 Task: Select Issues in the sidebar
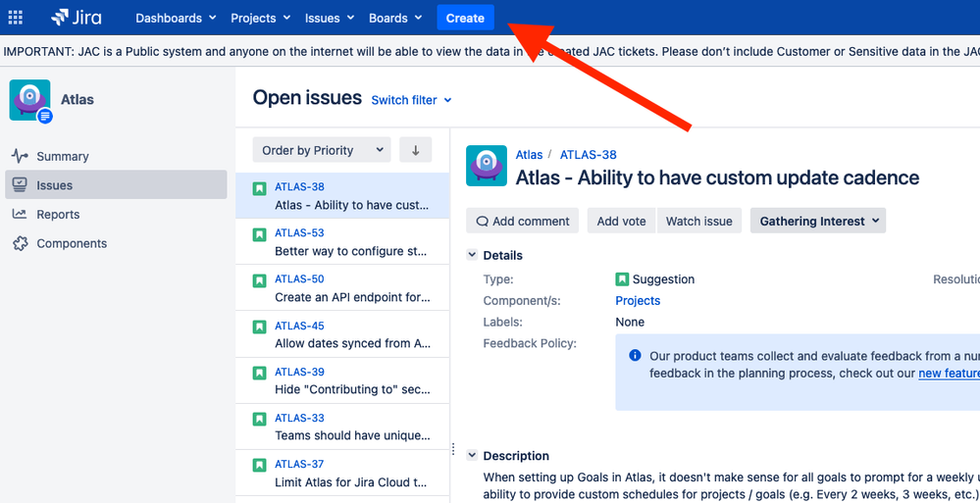click(117, 185)
